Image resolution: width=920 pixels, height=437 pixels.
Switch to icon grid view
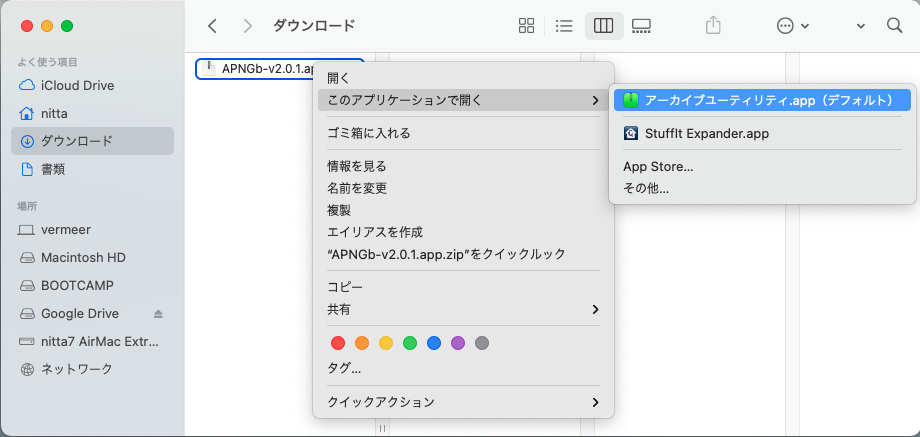click(526, 26)
